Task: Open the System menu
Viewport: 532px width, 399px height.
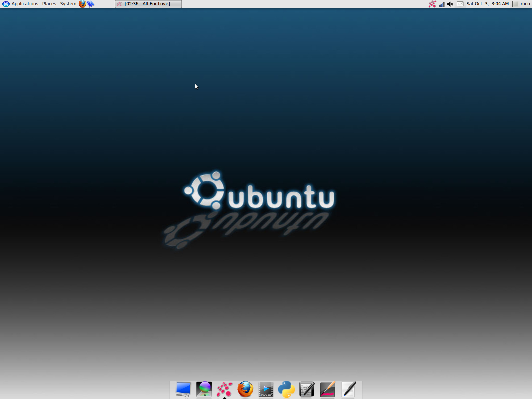Action: click(x=68, y=4)
